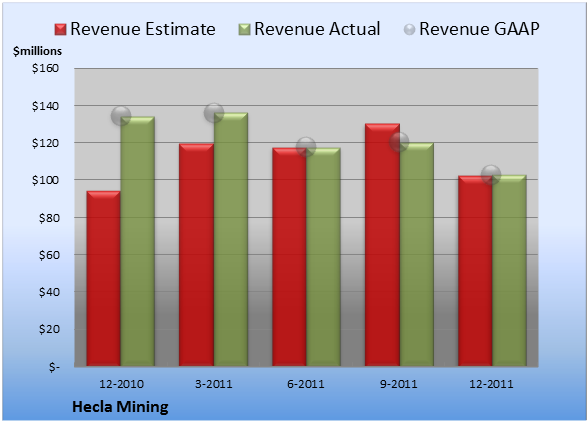Click the '6-2011' x-axis label
Viewport: 588px width, 422px height.
pos(306,384)
